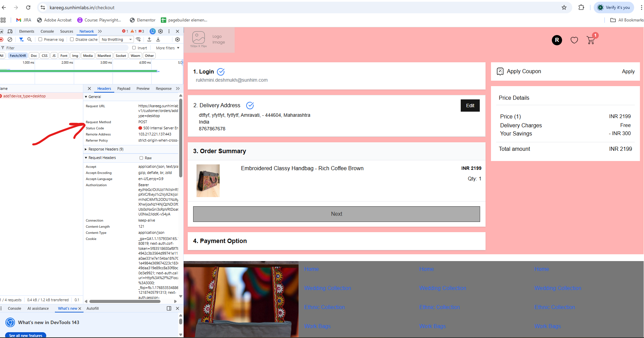Click the issues count flag badge
The width and height of the screenshot is (644, 338).
pos(141,31)
